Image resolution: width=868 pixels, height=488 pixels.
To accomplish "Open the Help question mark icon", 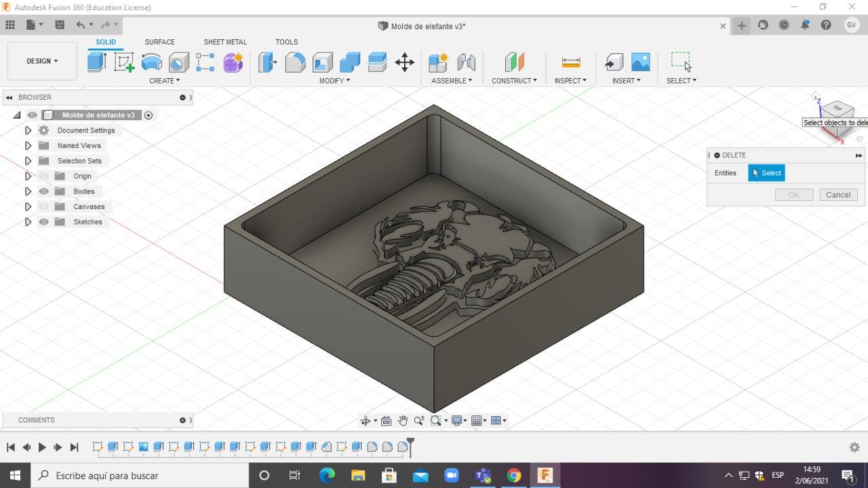I will tap(826, 25).
